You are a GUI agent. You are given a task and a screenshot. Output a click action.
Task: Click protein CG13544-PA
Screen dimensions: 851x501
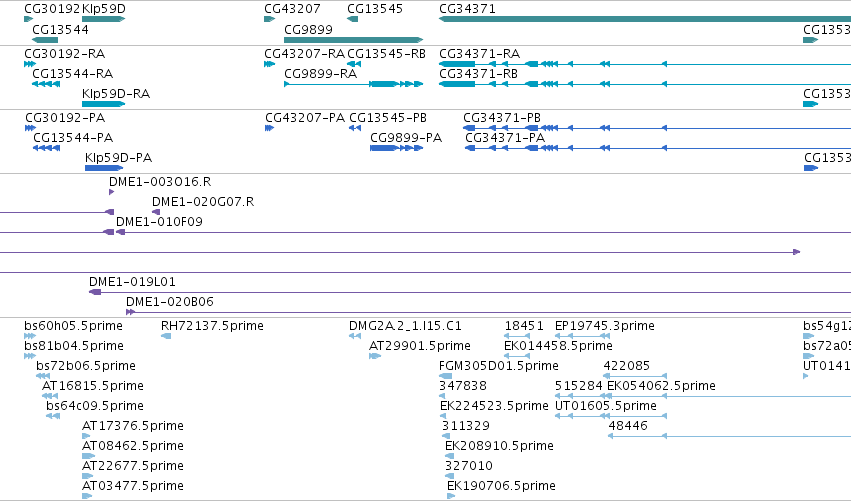47,148
